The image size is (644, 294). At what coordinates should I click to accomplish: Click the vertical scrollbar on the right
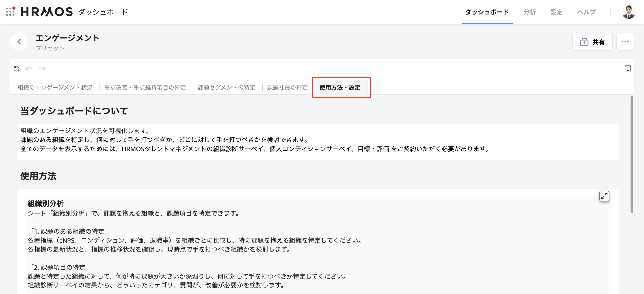point(631,154)
